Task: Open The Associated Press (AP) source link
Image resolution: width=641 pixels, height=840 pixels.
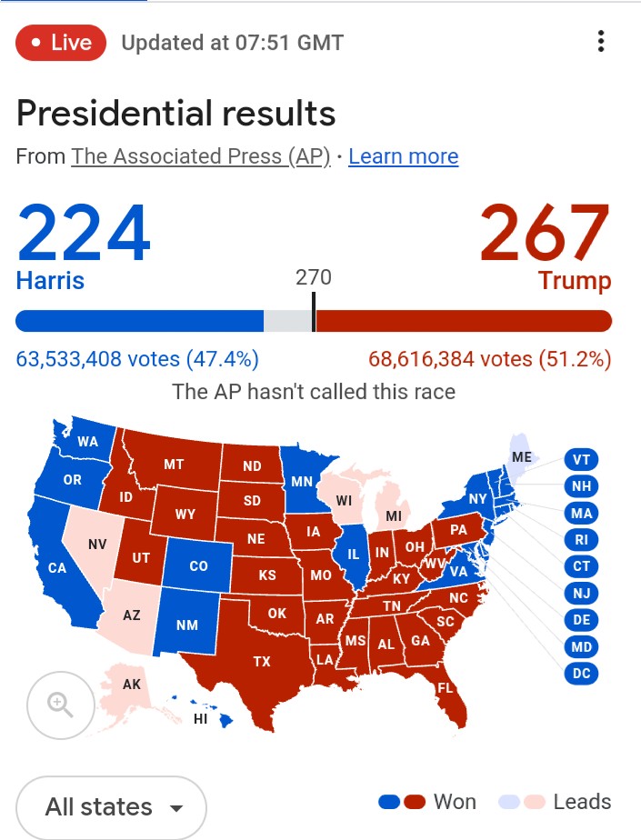Action: 200,156
